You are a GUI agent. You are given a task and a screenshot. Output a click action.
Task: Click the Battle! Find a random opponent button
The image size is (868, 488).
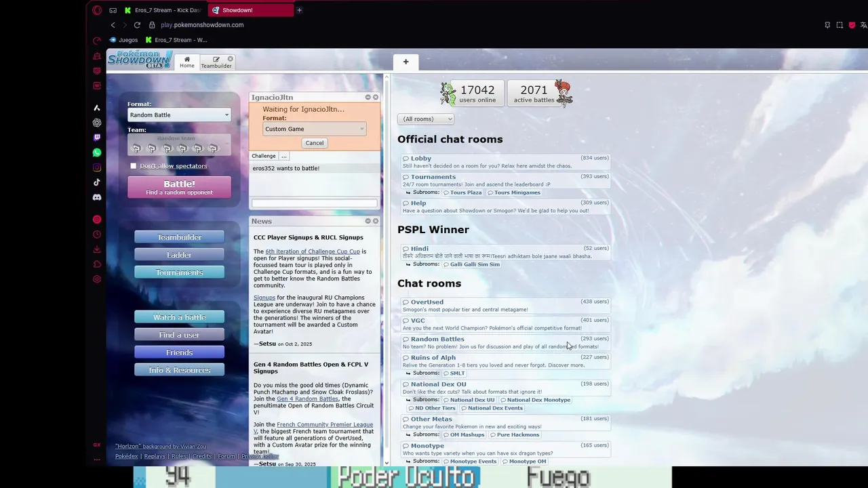[179, 187]
